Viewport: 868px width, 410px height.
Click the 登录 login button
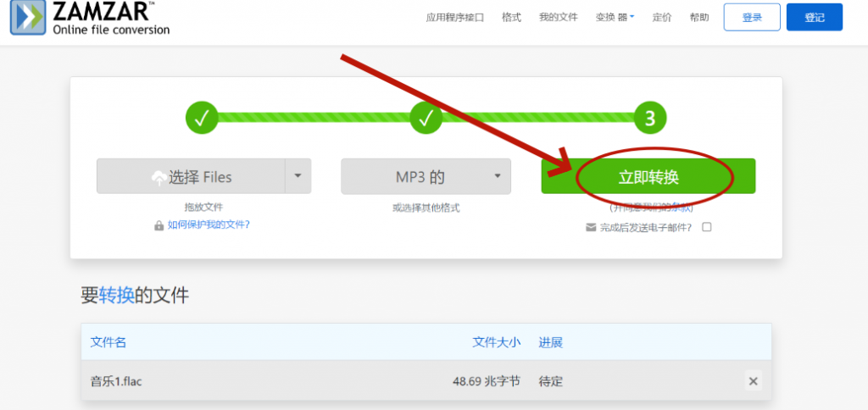click(752, 17)
